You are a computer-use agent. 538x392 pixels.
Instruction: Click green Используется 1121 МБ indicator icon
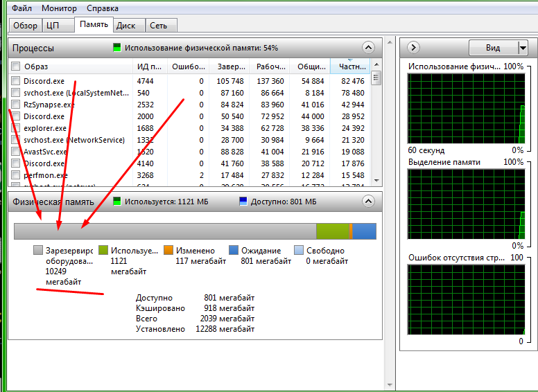(117, 202)
